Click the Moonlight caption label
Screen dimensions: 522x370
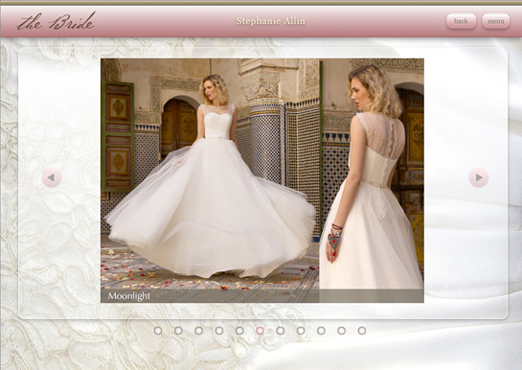(x=129, y=296)
